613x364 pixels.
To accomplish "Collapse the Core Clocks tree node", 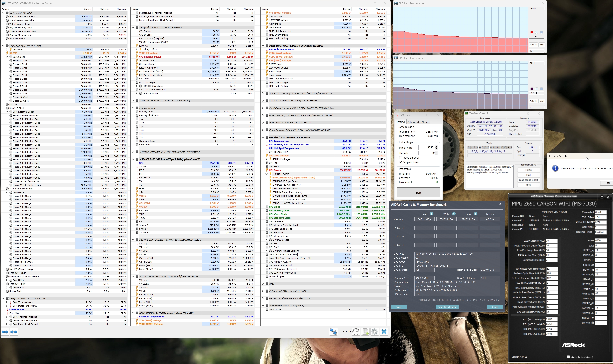I will tap(7, 57).
